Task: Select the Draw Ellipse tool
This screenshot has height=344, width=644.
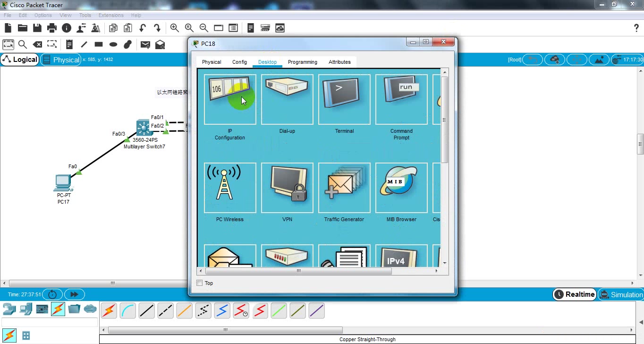Action: coord(113,44)
